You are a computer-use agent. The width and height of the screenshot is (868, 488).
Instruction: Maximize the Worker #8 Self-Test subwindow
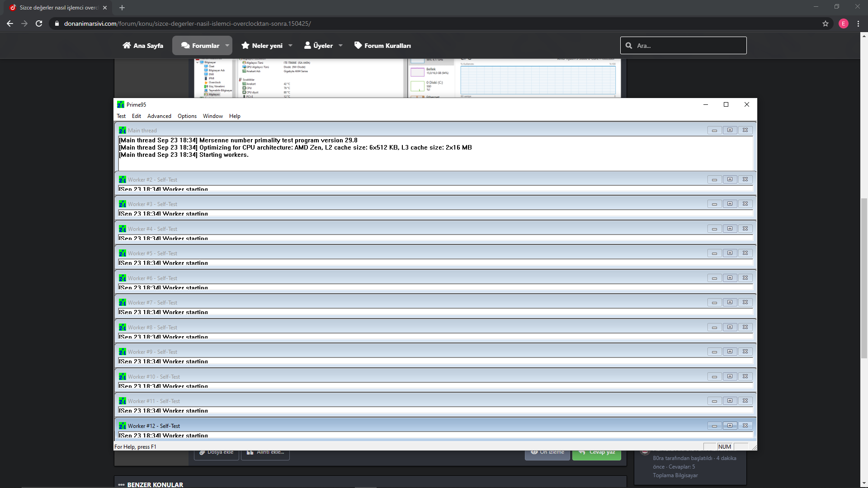click(730, 327)
